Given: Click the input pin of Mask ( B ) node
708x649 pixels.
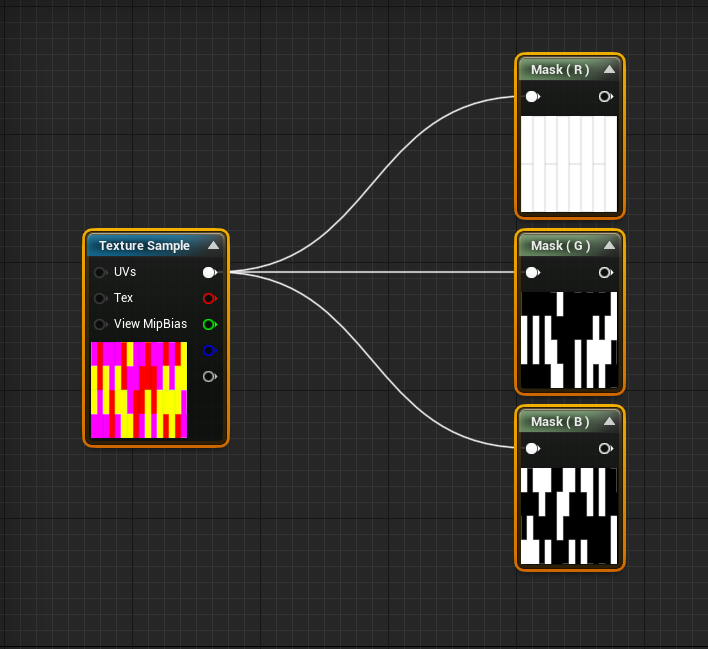Looking at the screenshot, I should click(x=532, y=448).
